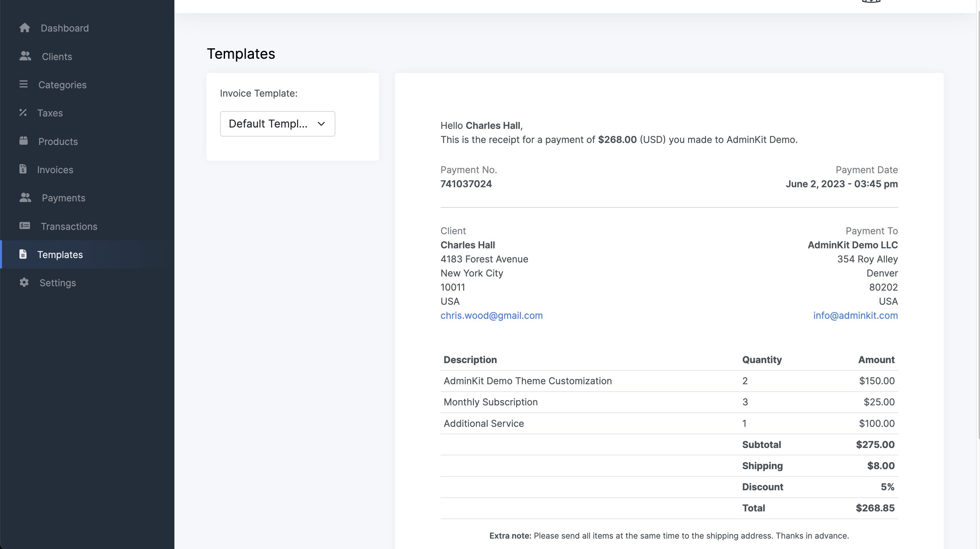Viewport: 980px width, 549px height.
Task: Click the Clients people icon
Action: pyautogui.click(x=25, y=56)
